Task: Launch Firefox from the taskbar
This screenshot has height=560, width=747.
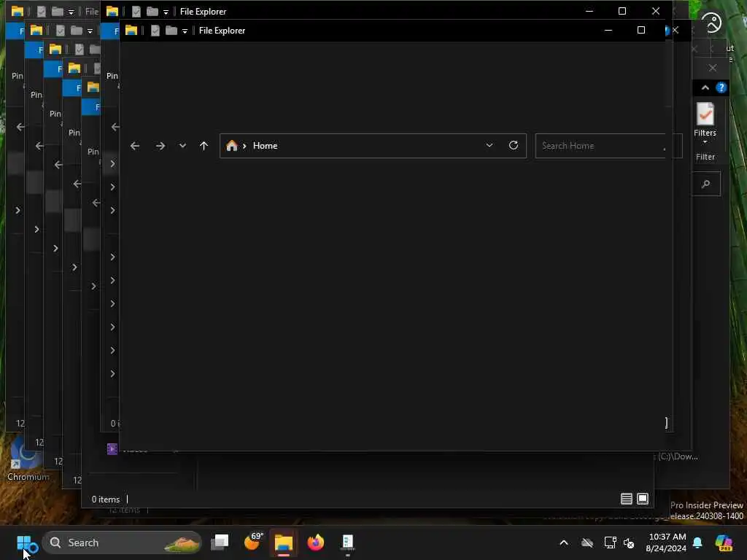Action: point(315,542)
